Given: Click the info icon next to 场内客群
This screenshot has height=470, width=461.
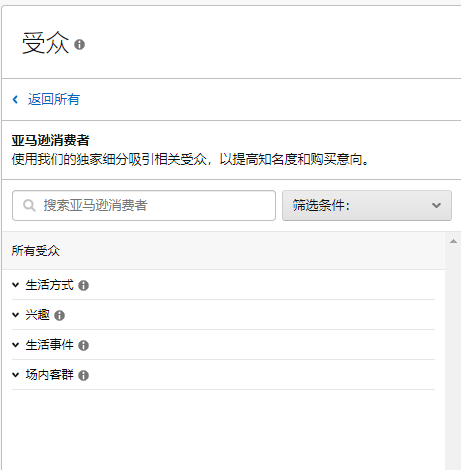Looking at the screenshot, I should pos(83,375).
